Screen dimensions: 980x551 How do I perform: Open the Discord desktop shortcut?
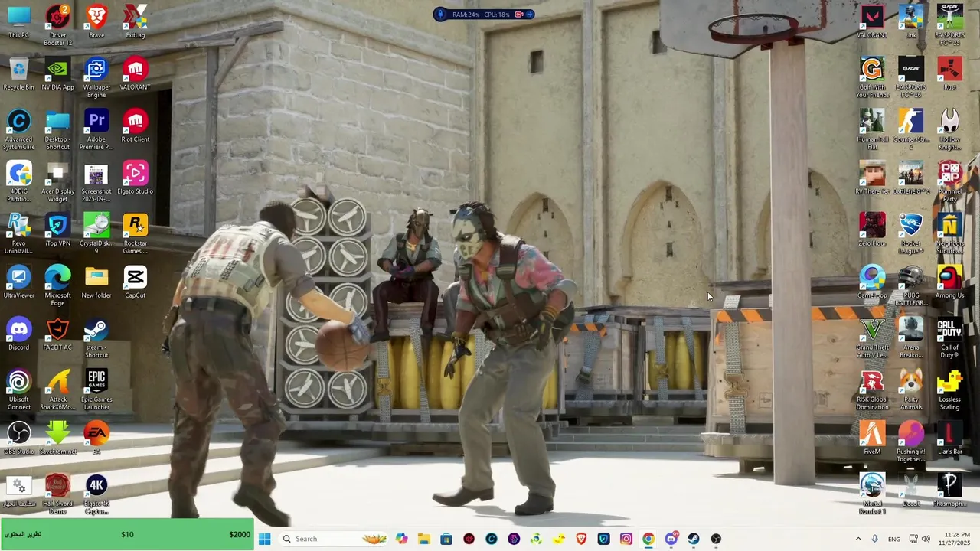click(x=19, y=334)
